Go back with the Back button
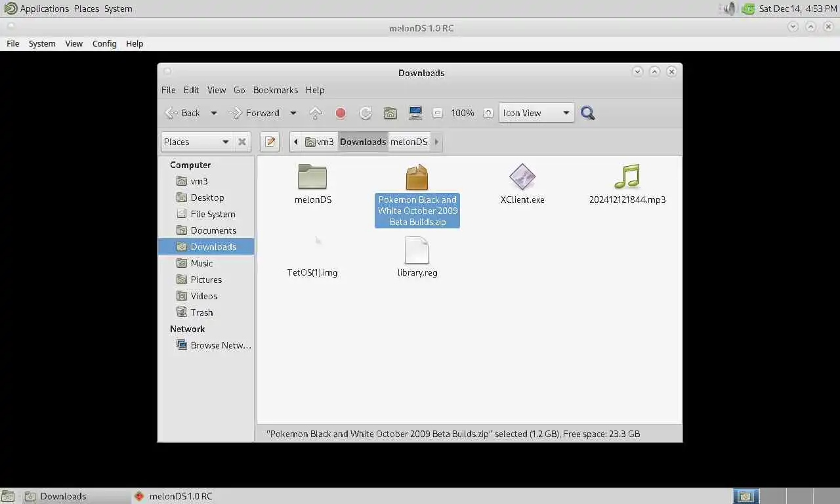The image size is (840, 504). coord(182,113)
